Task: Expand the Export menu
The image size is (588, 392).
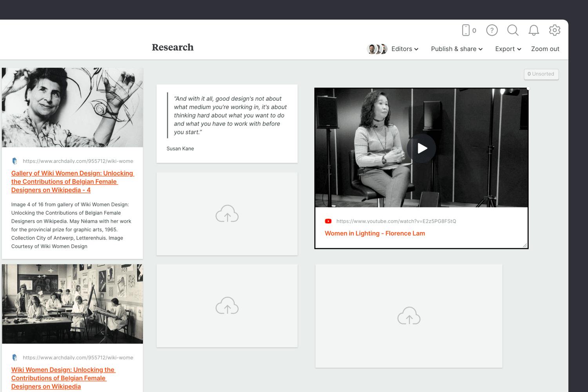Action: [508, 49]
